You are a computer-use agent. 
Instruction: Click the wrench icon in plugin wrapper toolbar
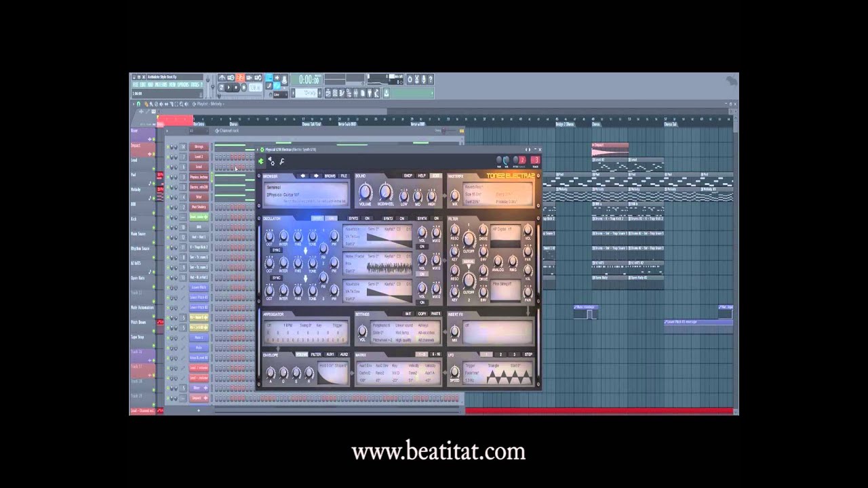pos(281,162)
